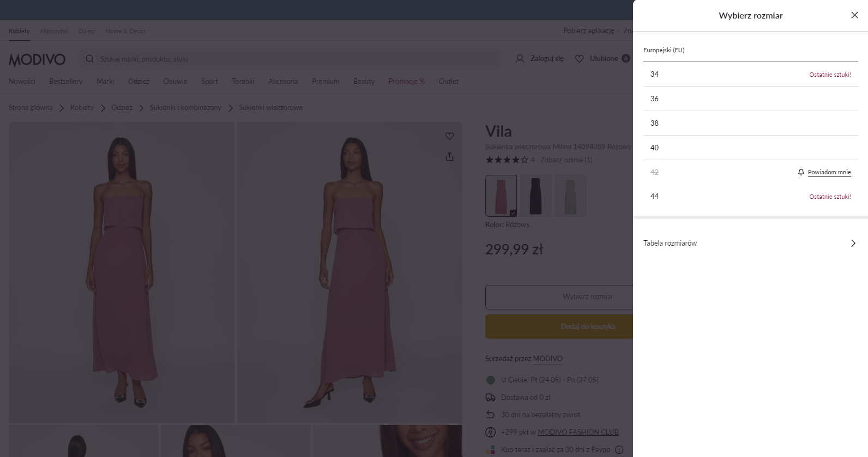Open Torebki category menu
Screen dimensions: 868x457
pos(243,81)
